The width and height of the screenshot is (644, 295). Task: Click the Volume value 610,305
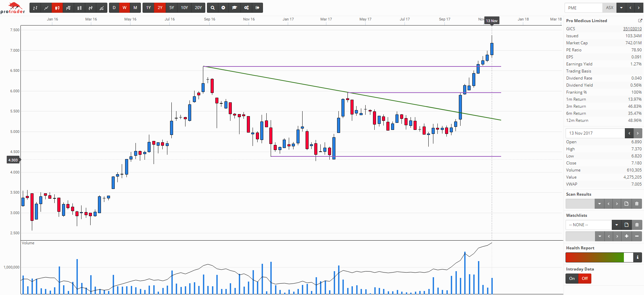[634, 170]
